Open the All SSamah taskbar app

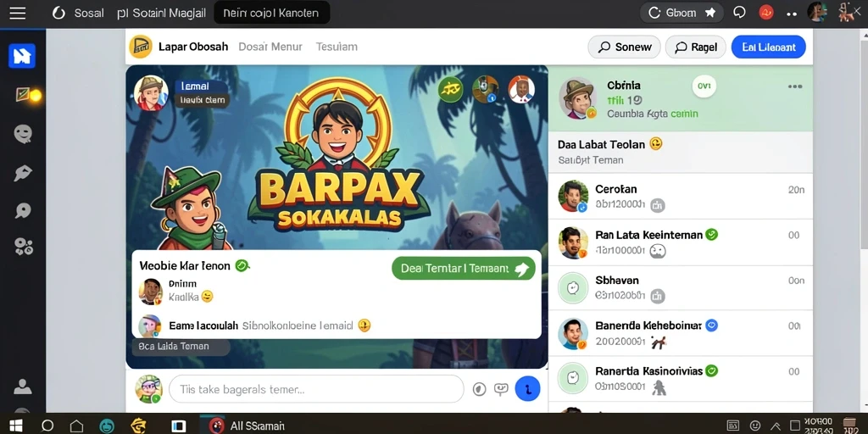click(x=247, y=426)
